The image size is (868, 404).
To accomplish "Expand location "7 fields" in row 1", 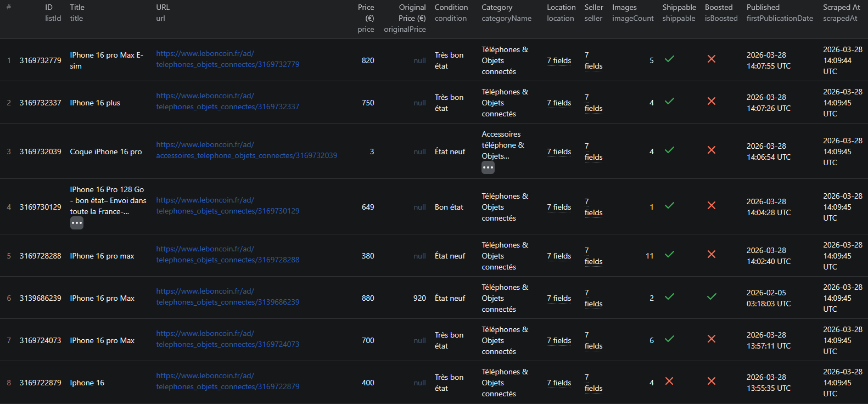I will pos(559,60).
